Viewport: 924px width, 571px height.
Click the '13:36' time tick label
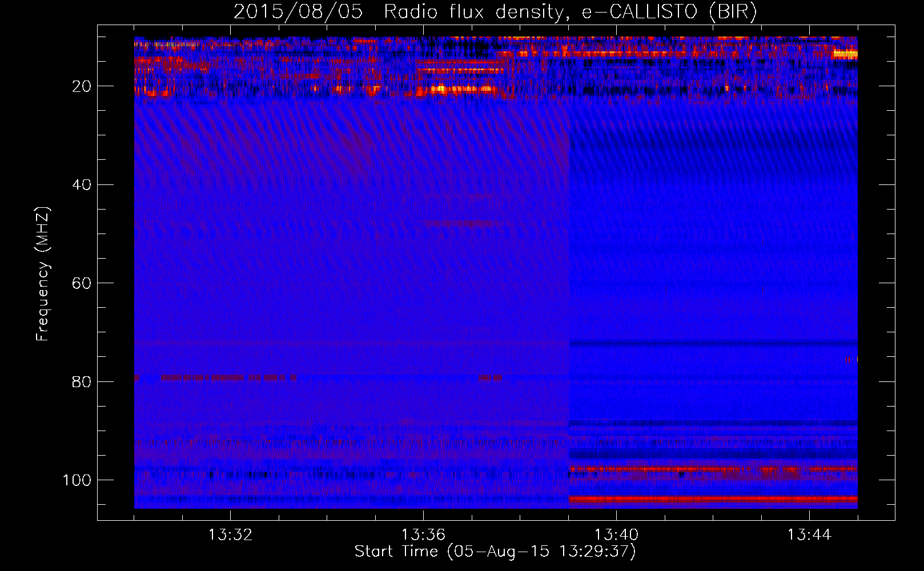coord(423,535)
